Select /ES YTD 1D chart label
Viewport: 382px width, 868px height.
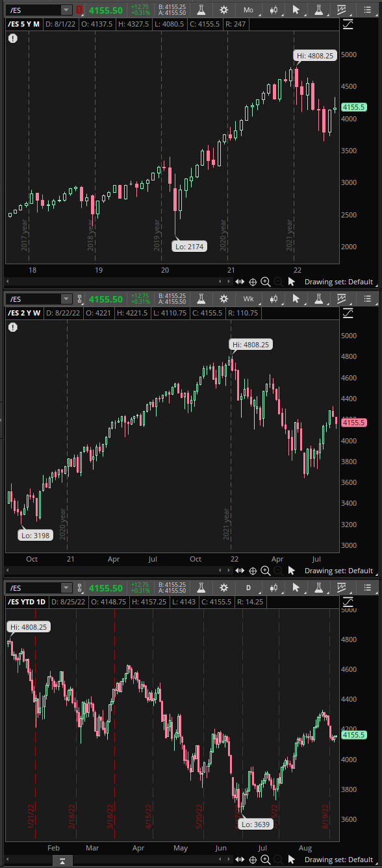click(x=27, y=602)
